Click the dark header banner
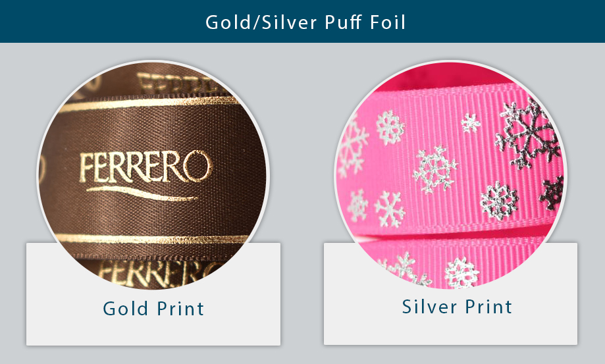The height and width of the screenshot is (364, 605). [x=303, y=21]
